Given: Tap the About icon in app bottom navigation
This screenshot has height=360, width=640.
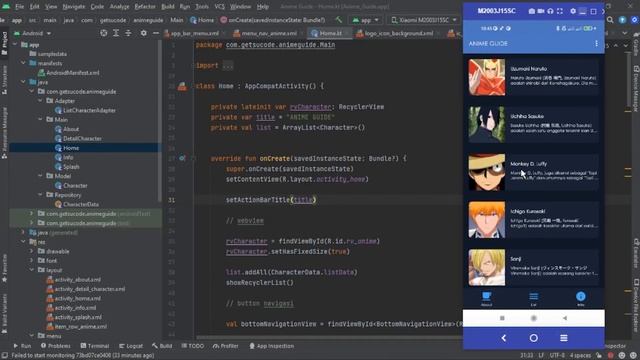Looking at the screenshot, I should (487, 298).
